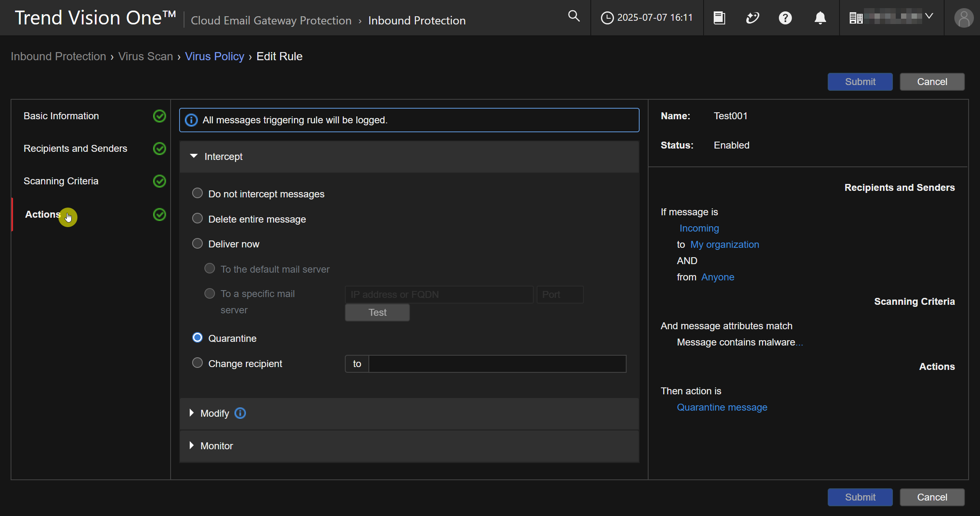Screen dimensions: 980x516
Task: Click the search magnifier icon
Action: point(574,16)
